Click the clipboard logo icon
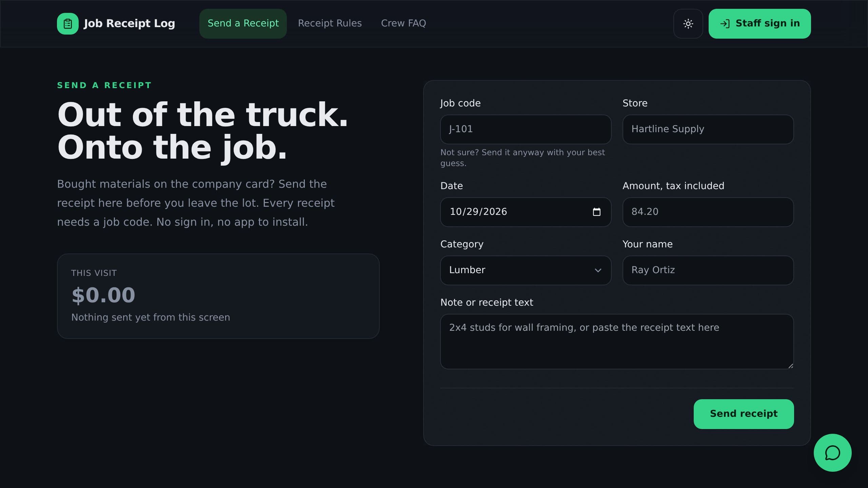The image size is (868, 488). coord(67,24)
